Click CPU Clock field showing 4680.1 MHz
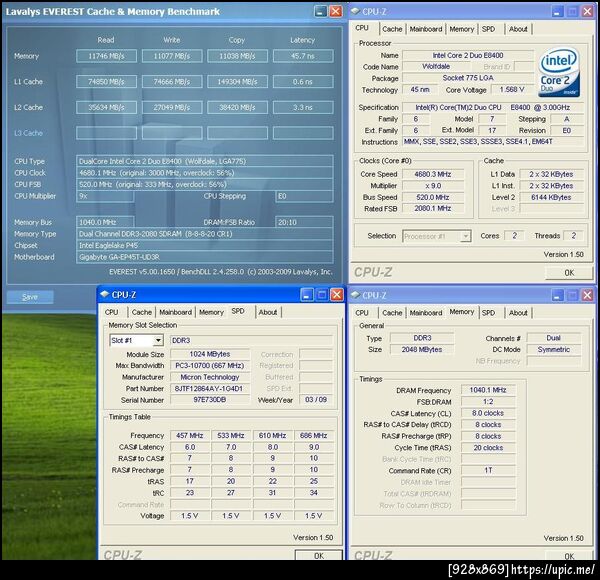 coord(205,173)
